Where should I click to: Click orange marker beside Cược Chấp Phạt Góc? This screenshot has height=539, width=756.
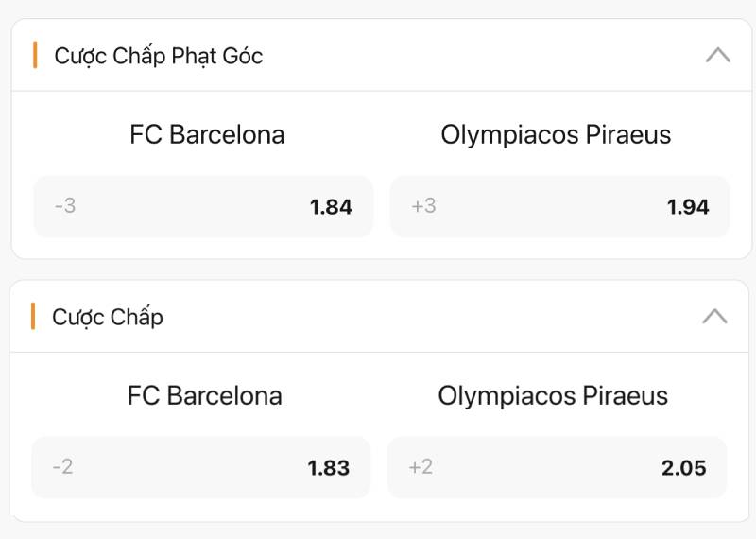tap(35, 55)
